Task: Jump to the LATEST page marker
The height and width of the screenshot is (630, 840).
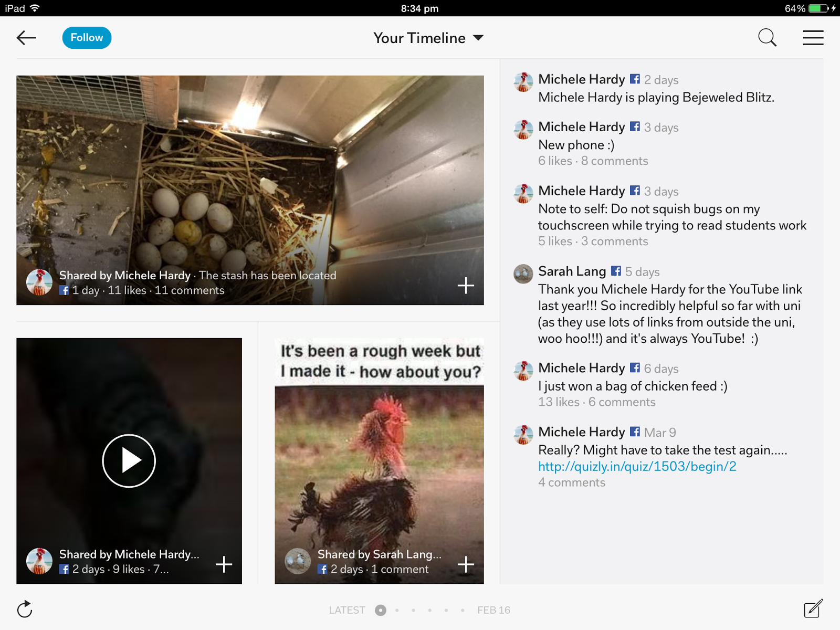Action: pyautogui.click(x=347, y=610)
